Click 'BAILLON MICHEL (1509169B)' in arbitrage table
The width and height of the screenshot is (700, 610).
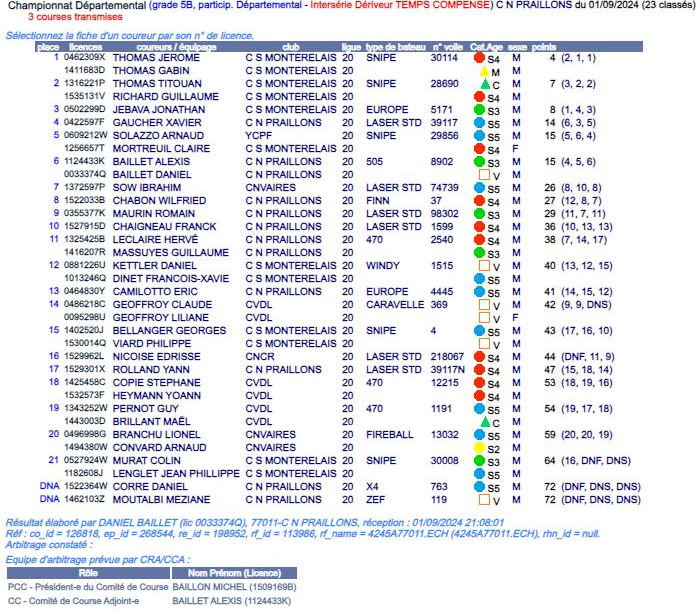pos(234,587)
